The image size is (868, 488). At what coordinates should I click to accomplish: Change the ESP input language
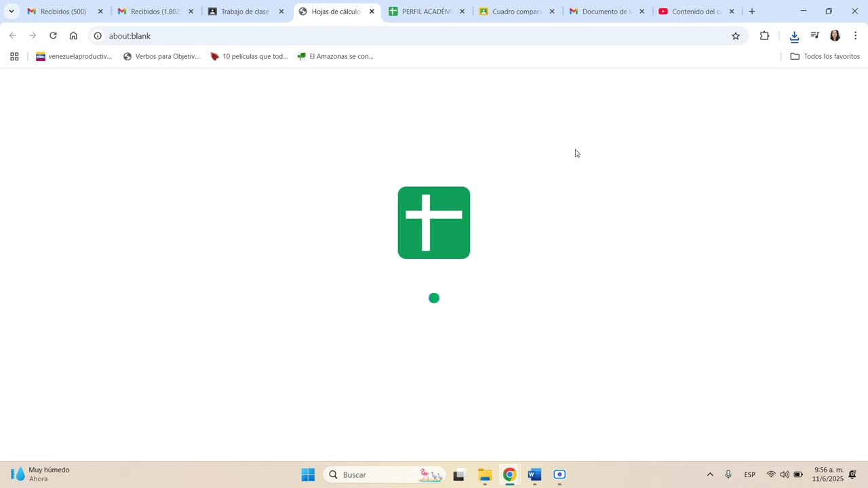[750, 474]
